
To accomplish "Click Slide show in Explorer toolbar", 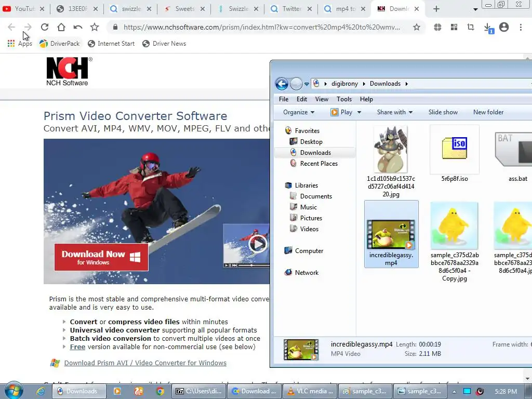I will coord(443,112).
